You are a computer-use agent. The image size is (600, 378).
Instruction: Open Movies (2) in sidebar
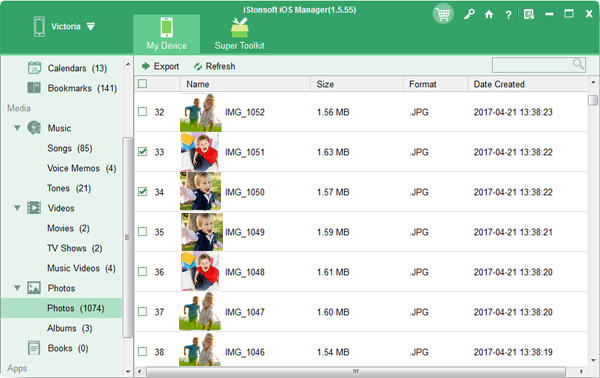click(x=68, y=228)
